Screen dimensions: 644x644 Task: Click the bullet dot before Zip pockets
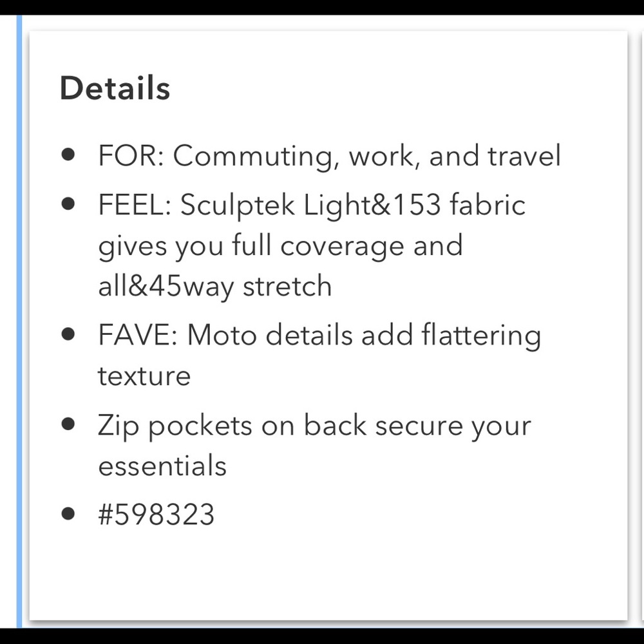[x=68, y=425]
